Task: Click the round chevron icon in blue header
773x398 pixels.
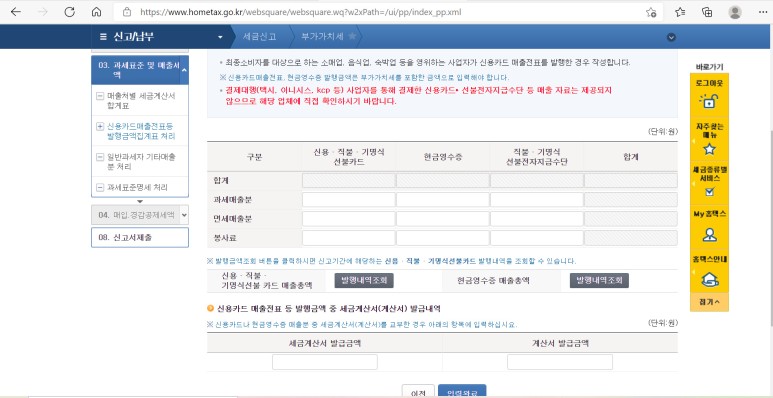Action: pyautogui.click(x=671, y=37)
